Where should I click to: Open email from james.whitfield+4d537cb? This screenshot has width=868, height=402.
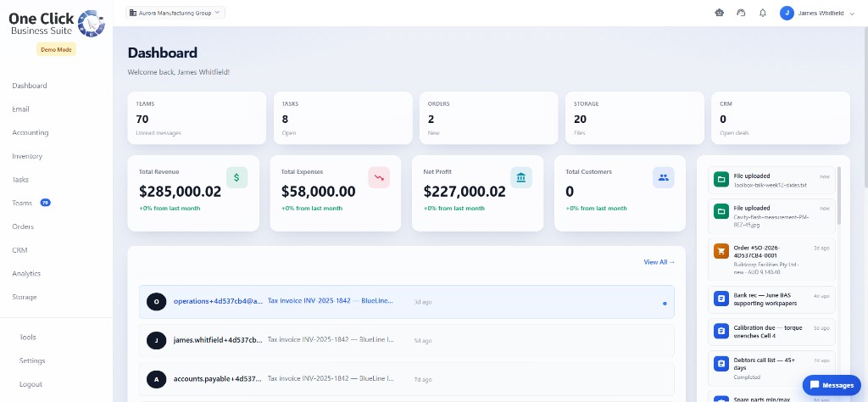pyautogui.click(x=406, y=341)
